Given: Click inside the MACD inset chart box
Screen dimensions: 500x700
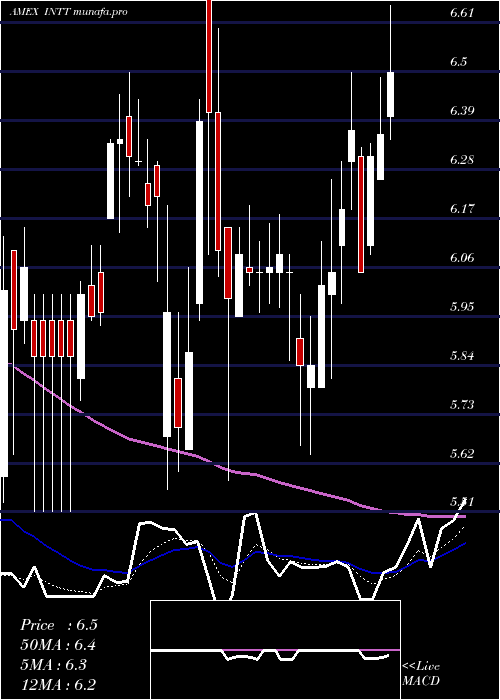Looking at the screenshot, I should [x=275, y=650].
